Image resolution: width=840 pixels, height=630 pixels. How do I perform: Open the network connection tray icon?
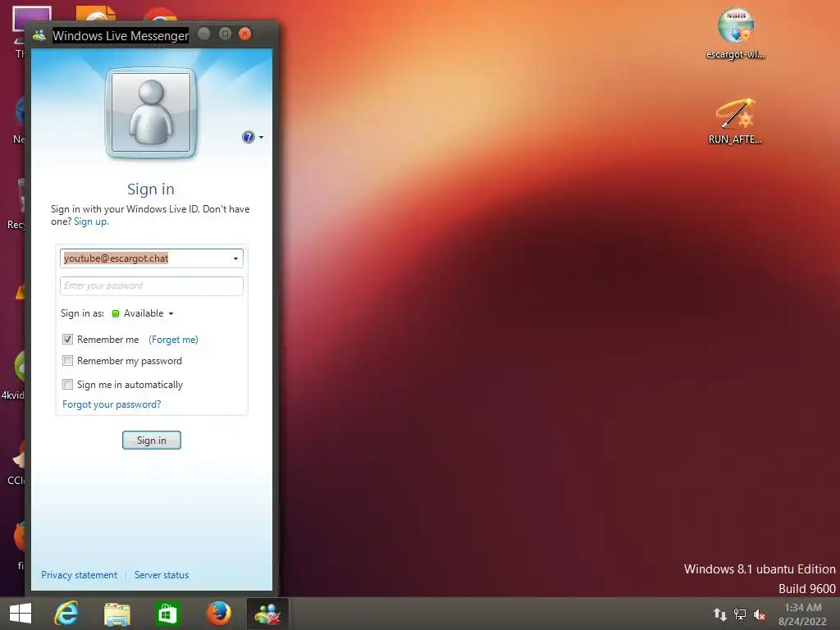(x=740, y=614)
